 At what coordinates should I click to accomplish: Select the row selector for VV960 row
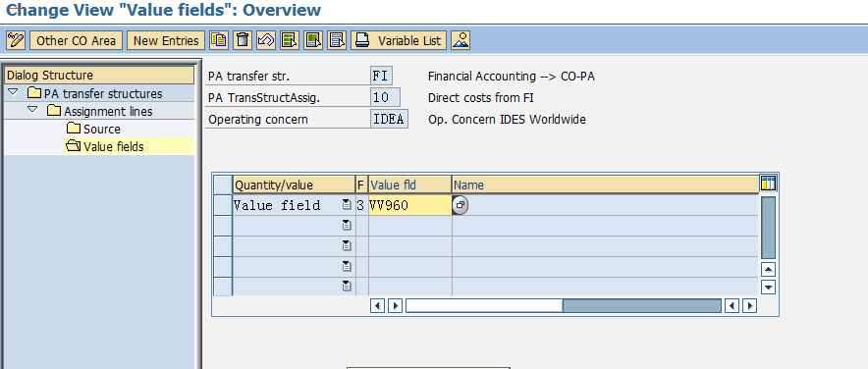pos(223,205)
